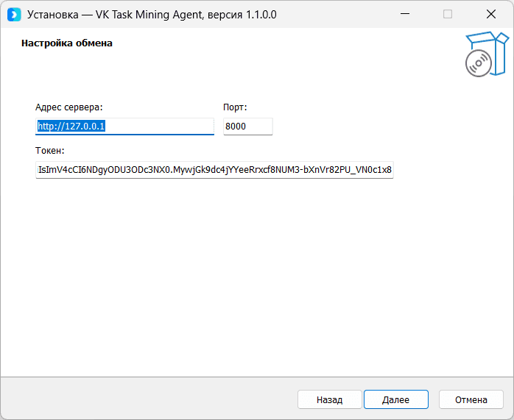The image size is (514, 420).
Task: Click the Токен label
Action: point(50,151)
